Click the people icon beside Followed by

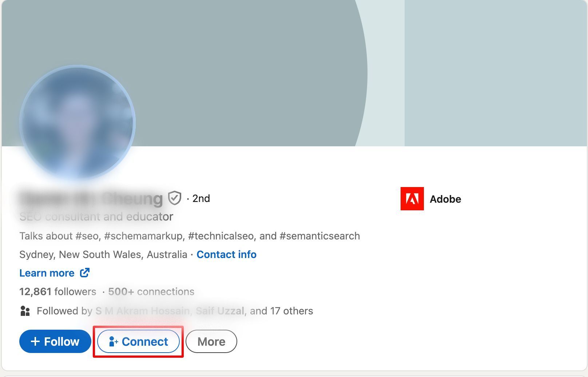(x=24, y=311)
